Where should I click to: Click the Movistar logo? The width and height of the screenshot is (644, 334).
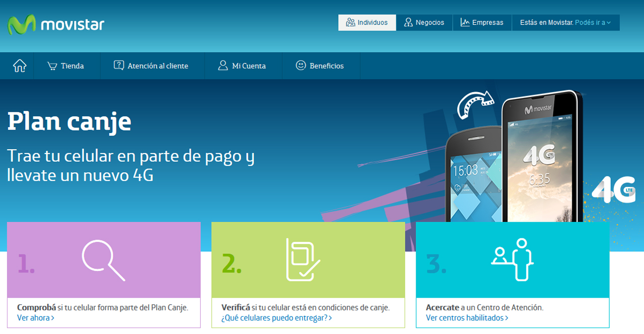click(x=56, y=24)
